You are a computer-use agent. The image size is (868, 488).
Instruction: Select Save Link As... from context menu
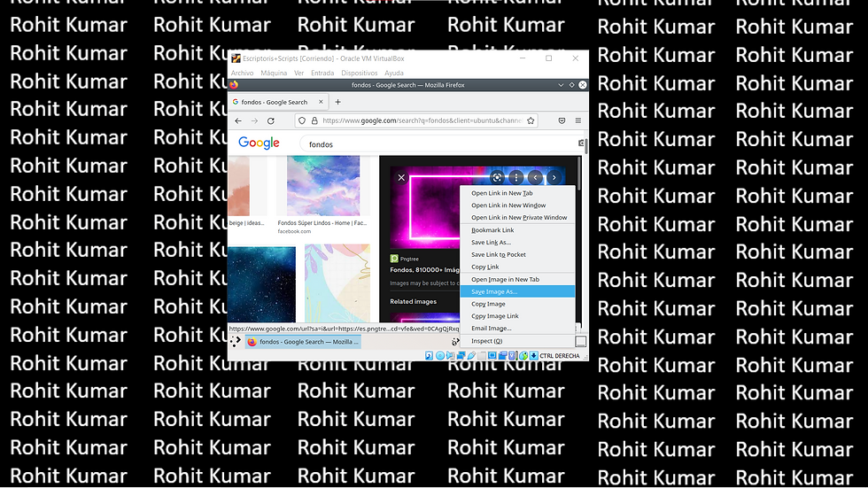517,243
